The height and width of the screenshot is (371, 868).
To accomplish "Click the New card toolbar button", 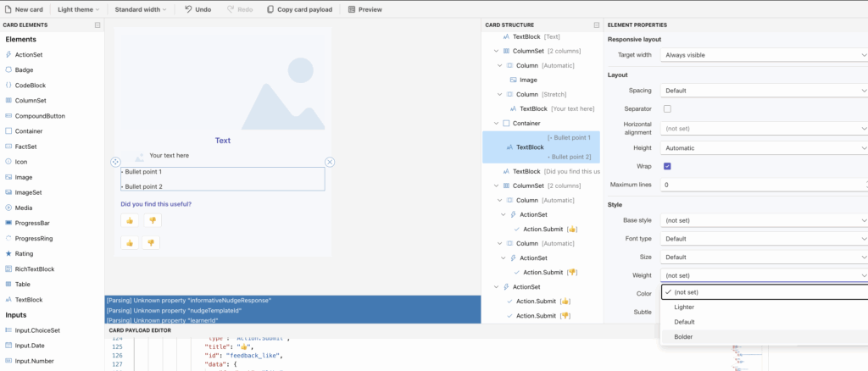I will click(x=24, y=9).
